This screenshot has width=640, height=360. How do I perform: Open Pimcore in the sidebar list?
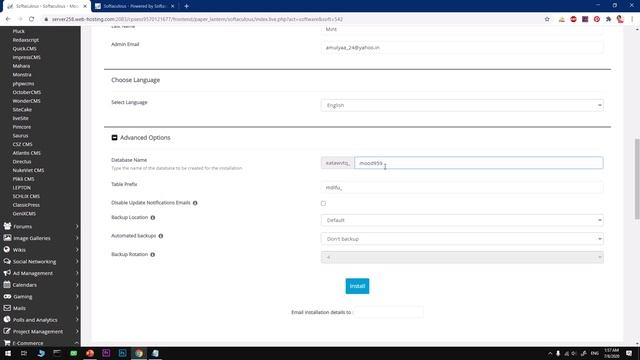(x=22, y=127)
